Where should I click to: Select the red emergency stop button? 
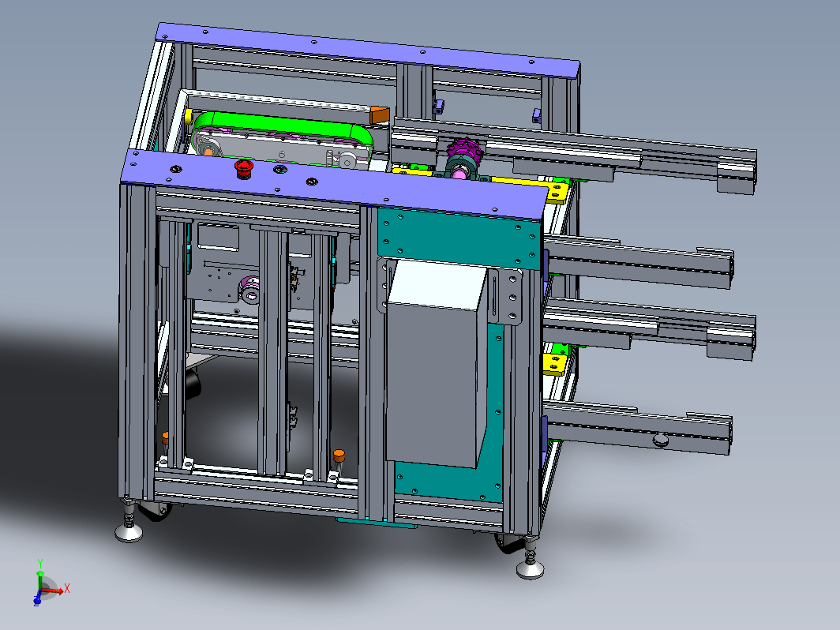pyautogui.click(x=244, y=169)
